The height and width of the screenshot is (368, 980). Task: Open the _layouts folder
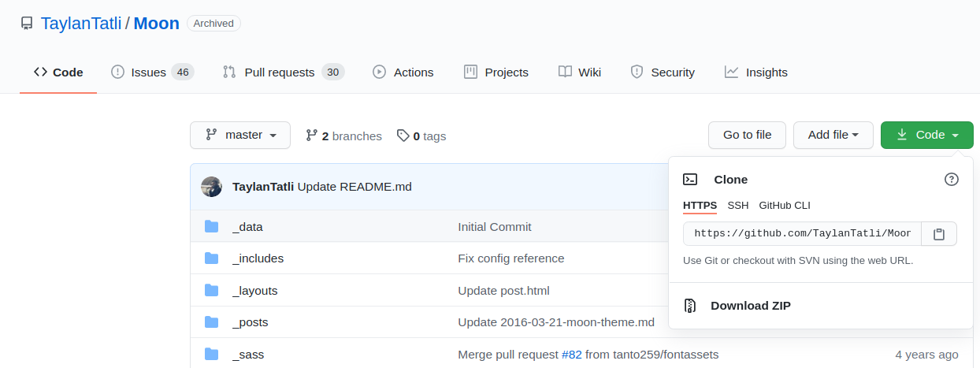coord(254,291)
